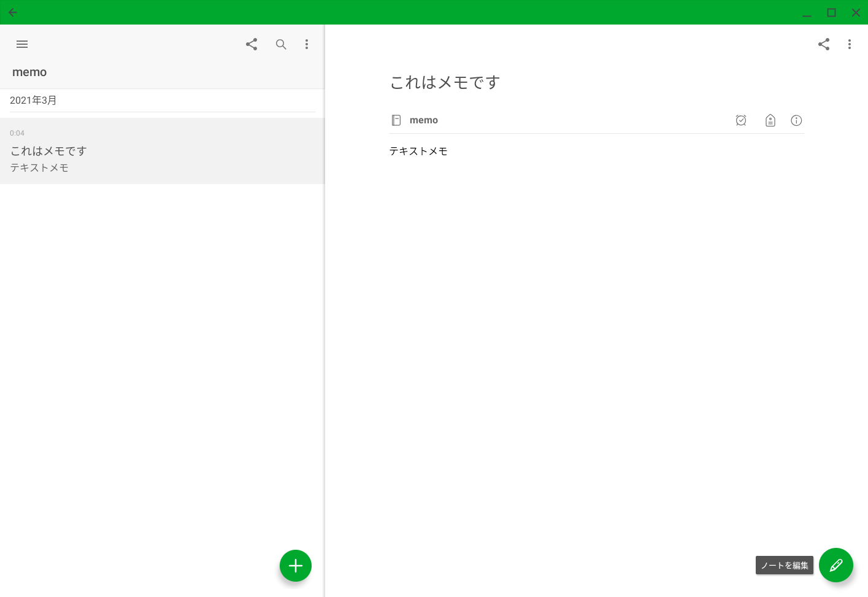868x597 pixels.
Task: Show note info via the info icon
Action: (x=796, y=120)
